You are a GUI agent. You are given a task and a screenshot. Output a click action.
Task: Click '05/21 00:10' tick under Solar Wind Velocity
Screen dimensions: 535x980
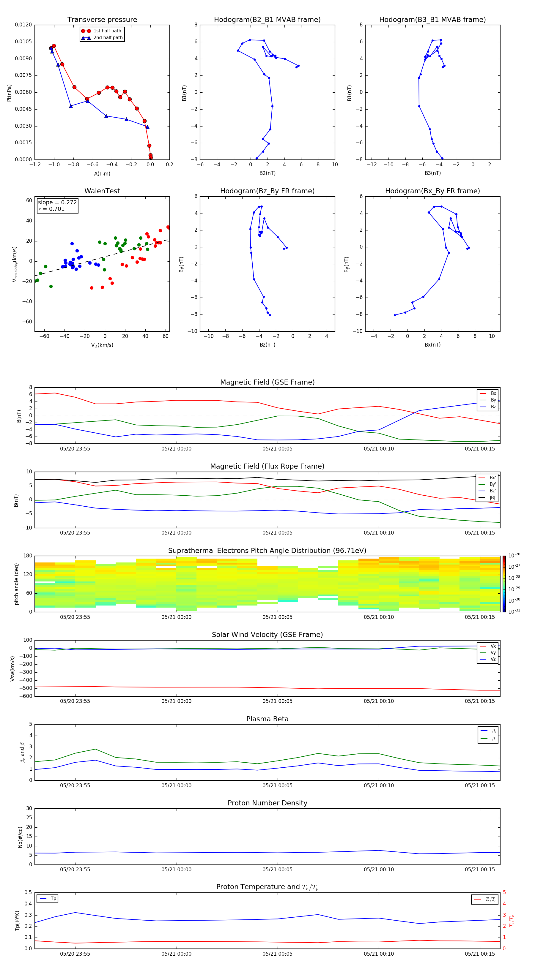click(x=378, y=701)
